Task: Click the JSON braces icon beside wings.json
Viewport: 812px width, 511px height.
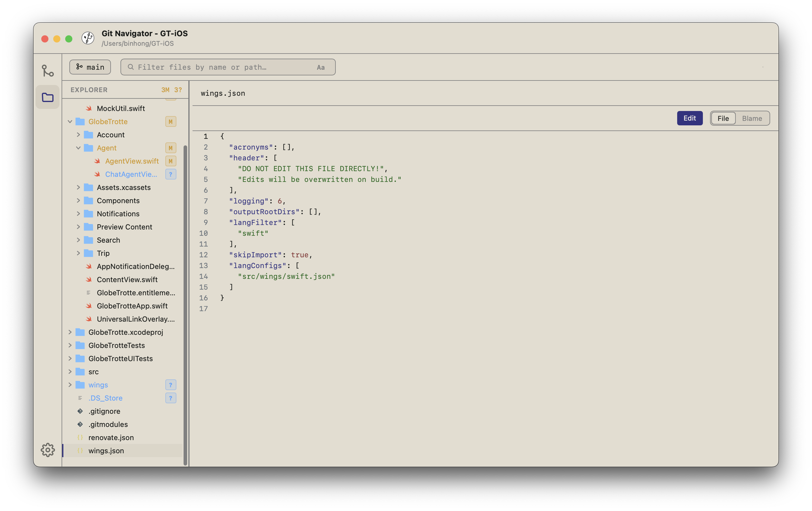Action: click(80, 451)
